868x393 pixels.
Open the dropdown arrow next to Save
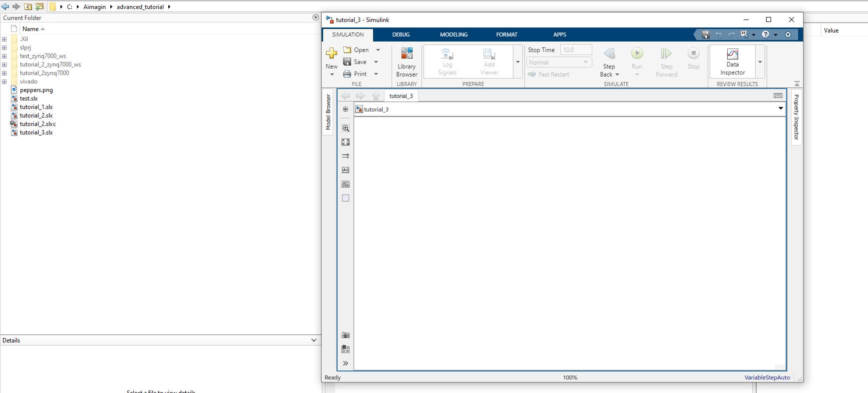pos(376,62)
